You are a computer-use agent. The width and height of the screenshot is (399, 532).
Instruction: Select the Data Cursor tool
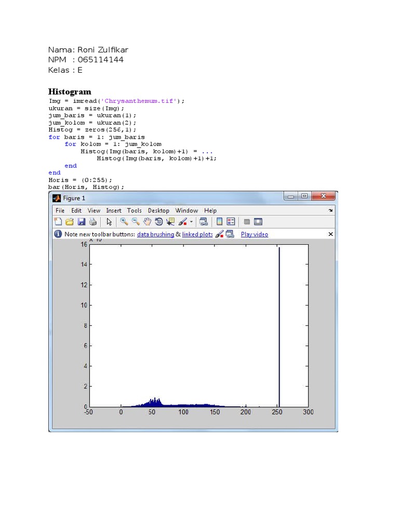(170, 221)
